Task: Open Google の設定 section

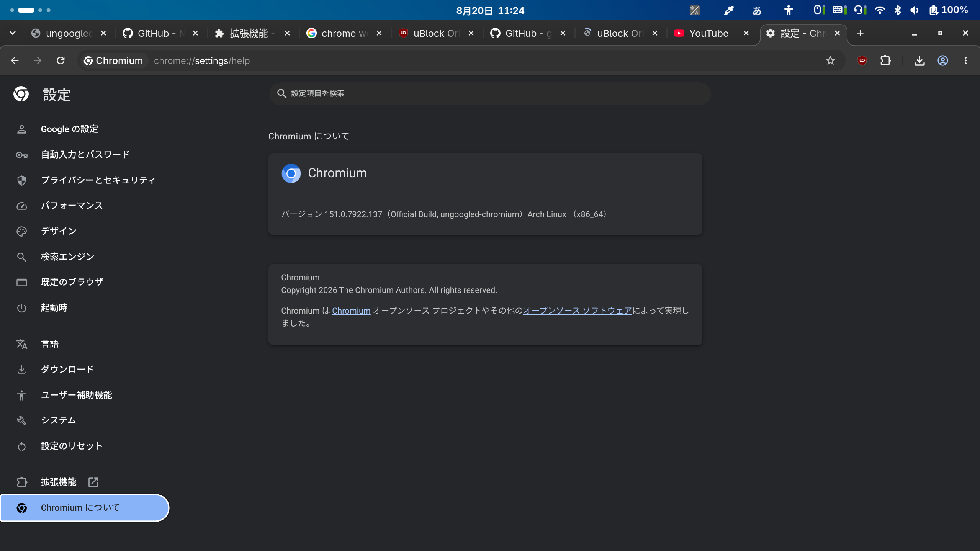Action: [x=85, y=129]
